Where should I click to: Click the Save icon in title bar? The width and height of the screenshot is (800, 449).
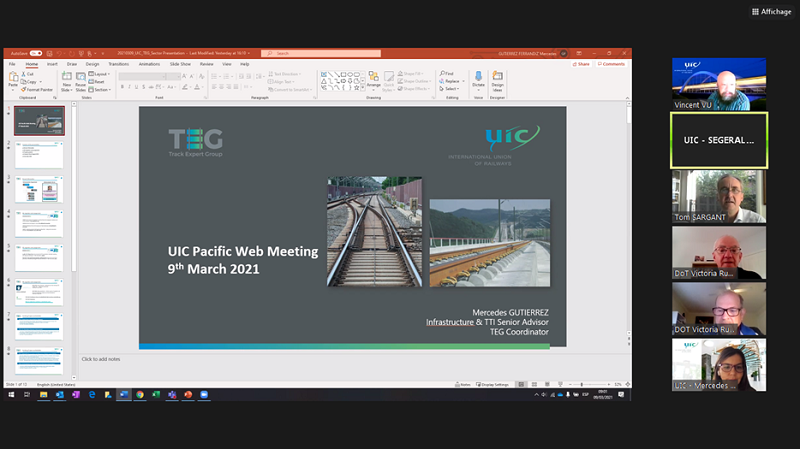coord(49,53)
